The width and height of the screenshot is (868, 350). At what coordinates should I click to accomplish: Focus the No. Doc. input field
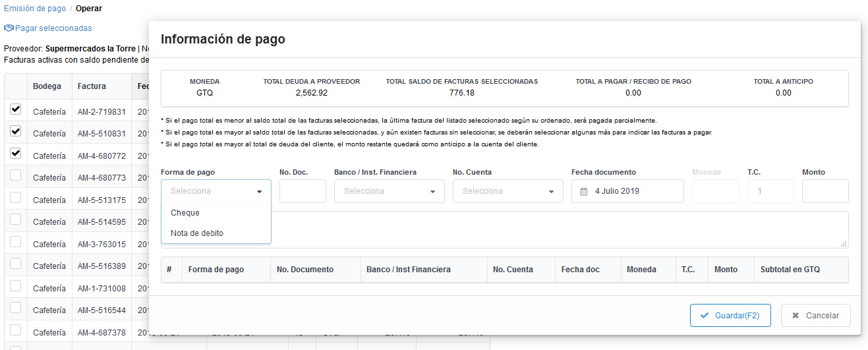tap(303, 191)
